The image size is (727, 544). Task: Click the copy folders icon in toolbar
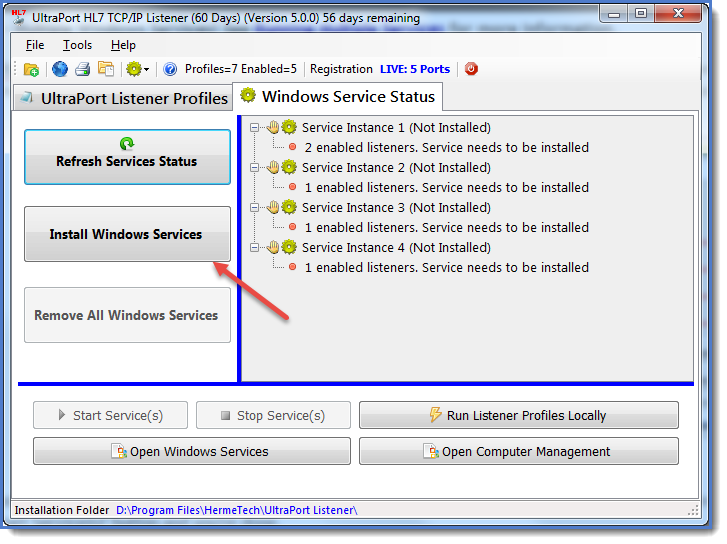pyautogui.click(x=106, y=69)
